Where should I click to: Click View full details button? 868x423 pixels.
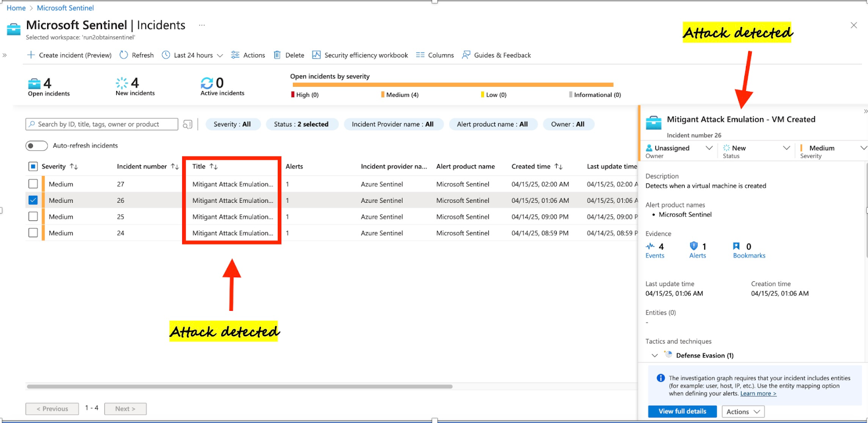coord(682,412)
